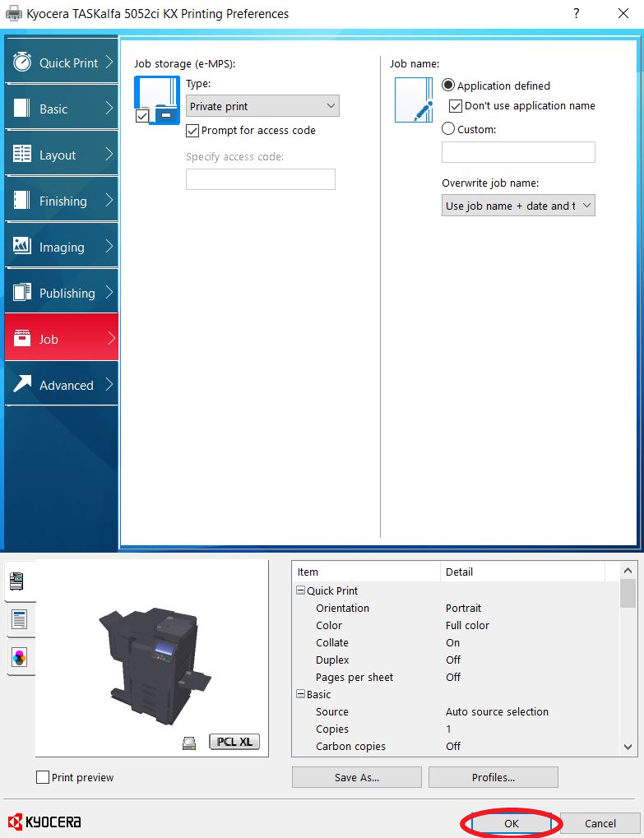644x838 pixels.
Task: Open the Basic tab
Action: point(62,109)
